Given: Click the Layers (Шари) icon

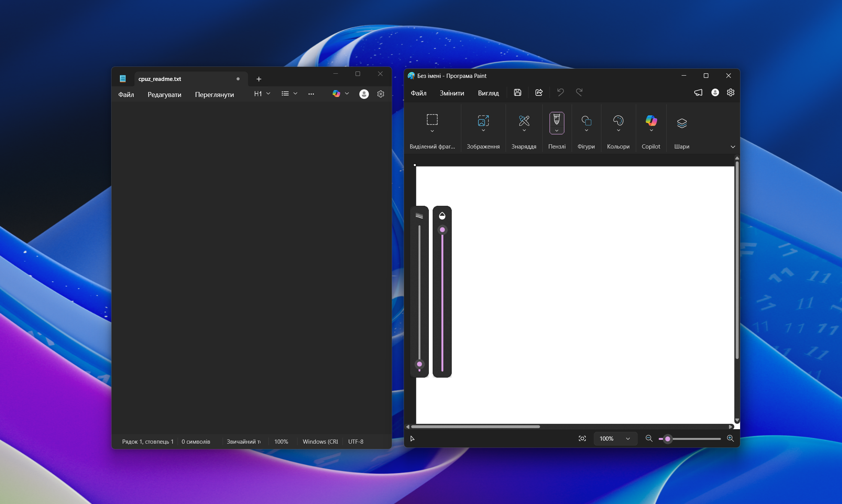Looking at the screenshot, I should 682,123.
